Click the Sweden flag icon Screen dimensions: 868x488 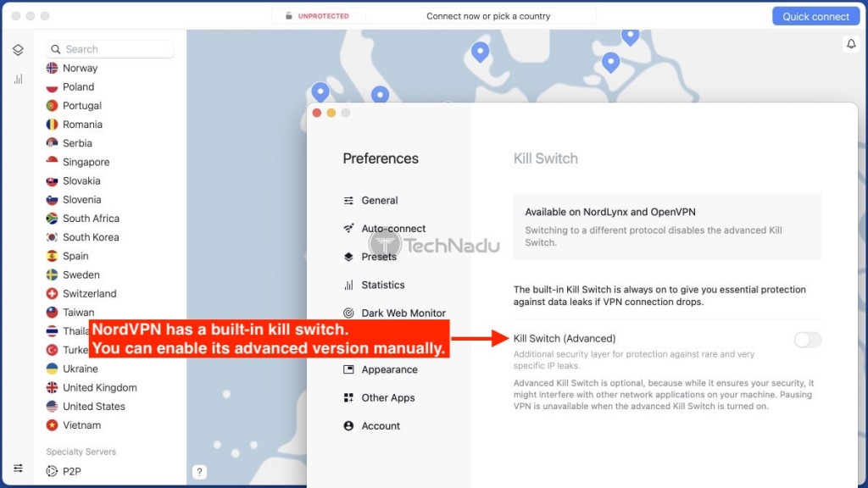click(x=52, y=275)
